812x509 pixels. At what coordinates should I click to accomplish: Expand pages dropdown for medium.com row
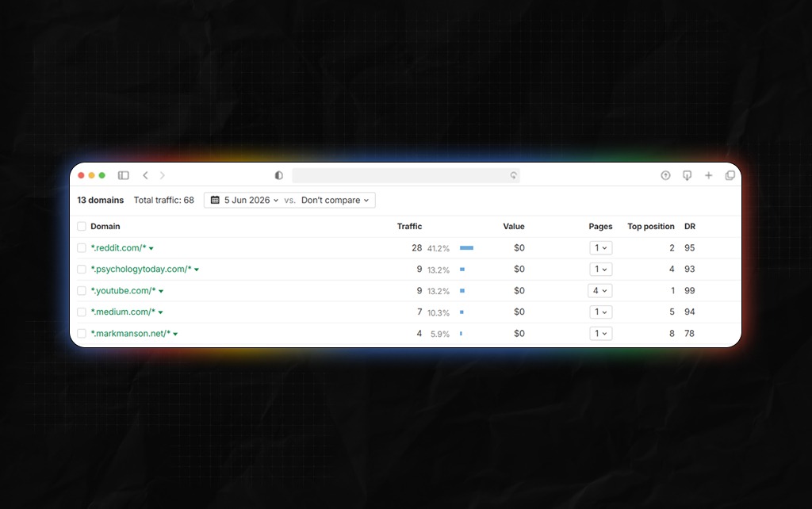(601, 312)
